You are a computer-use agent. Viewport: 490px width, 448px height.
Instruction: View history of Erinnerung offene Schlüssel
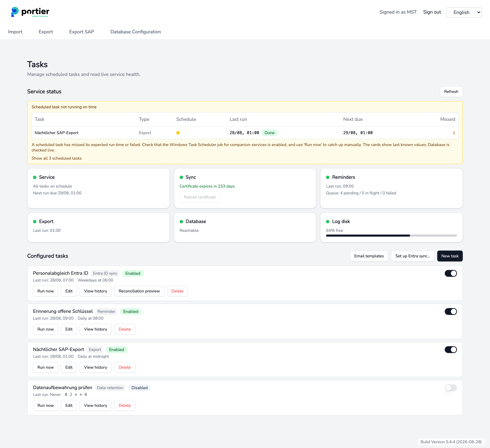tap(95, 329)
